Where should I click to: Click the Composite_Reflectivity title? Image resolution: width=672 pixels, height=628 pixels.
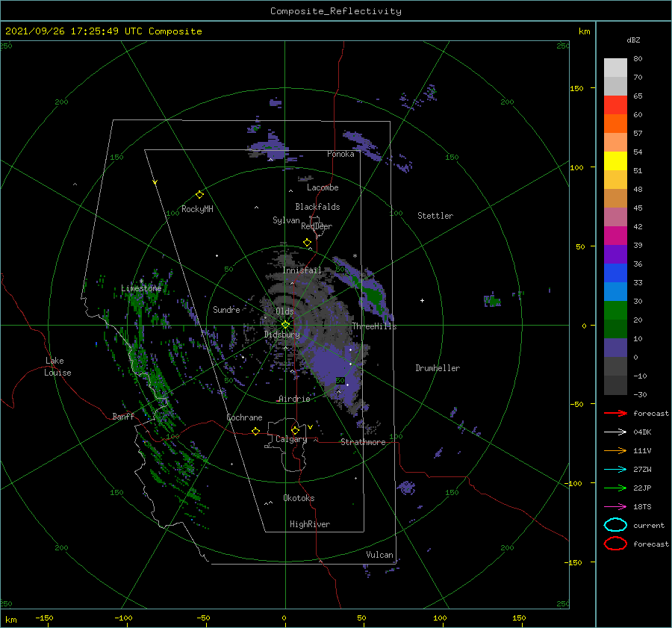336,11
